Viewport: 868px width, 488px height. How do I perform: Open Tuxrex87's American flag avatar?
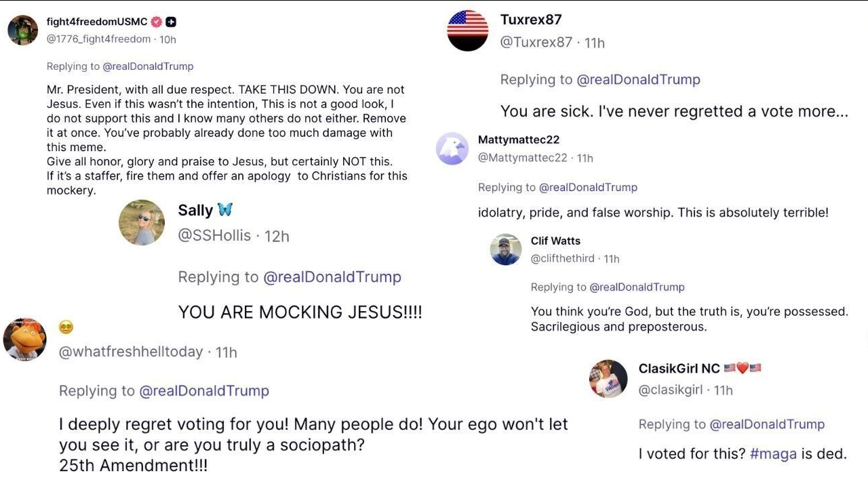tap(468, 30)
